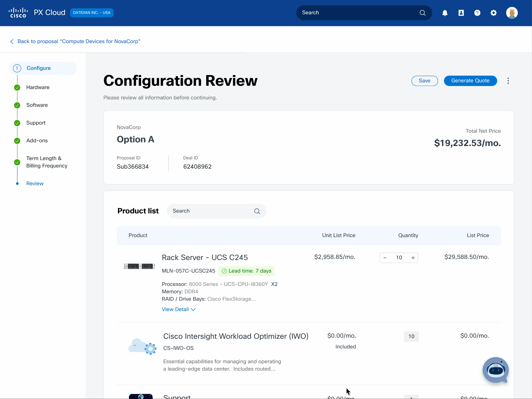Click the Proposal ID Sub366834
Viewport: 532px width, 399px height.
[133, 167]
